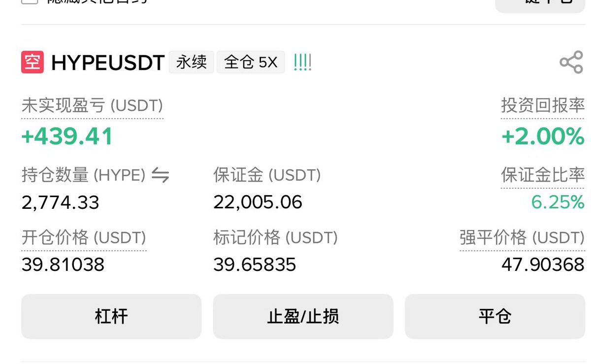The image size is (591, 364).
Task: Tick the partially visible checkbox at top left
Action: [30, 1]
